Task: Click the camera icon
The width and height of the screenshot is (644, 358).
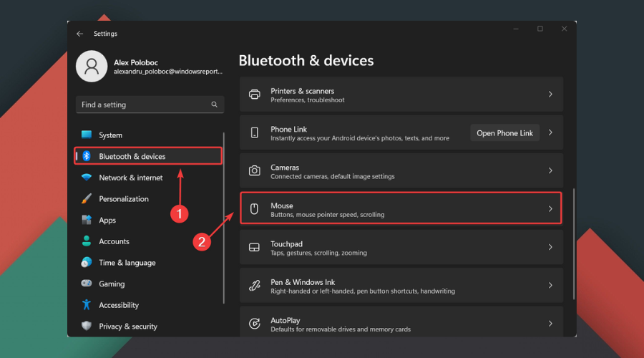Action: [x=254, y=170]
